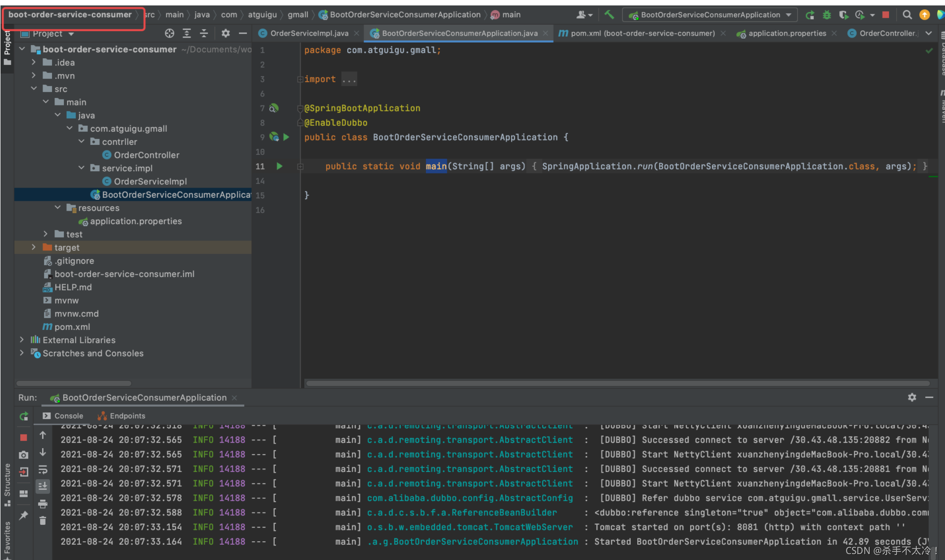Open Run panel gear settings
The image size is (945, 560).
click(x=912, y=397)
